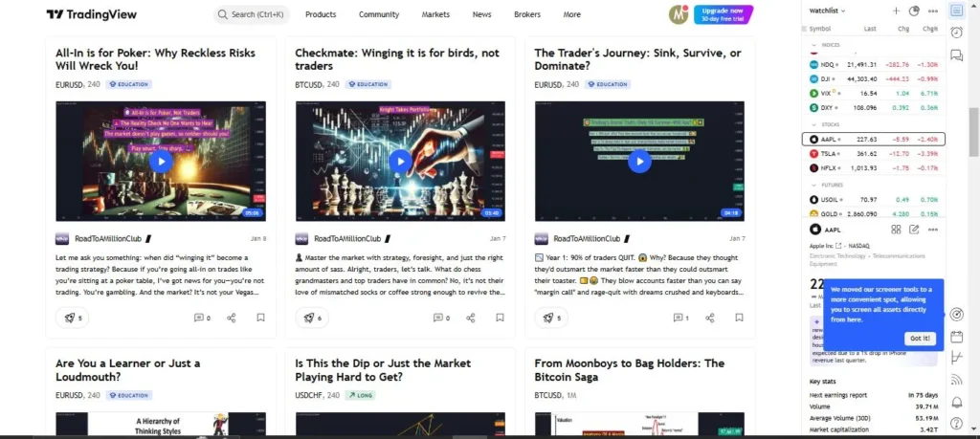Bookmark the All-In is for Poker post

click(260, 318)
